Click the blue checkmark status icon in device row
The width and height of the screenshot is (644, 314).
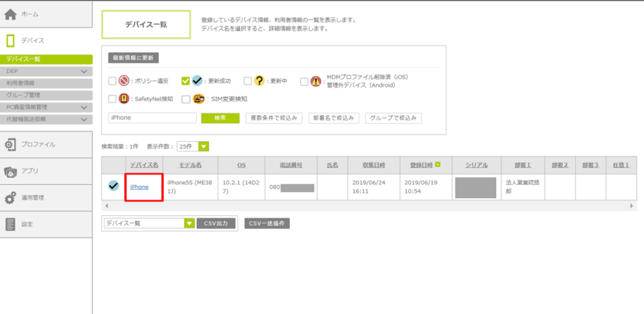(113, 186)
